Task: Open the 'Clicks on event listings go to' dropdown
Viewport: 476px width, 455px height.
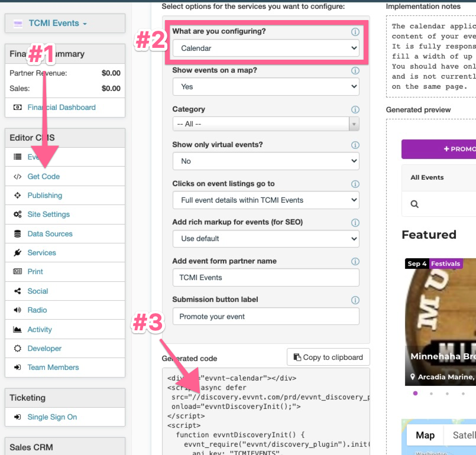Action: click(266, 200)
